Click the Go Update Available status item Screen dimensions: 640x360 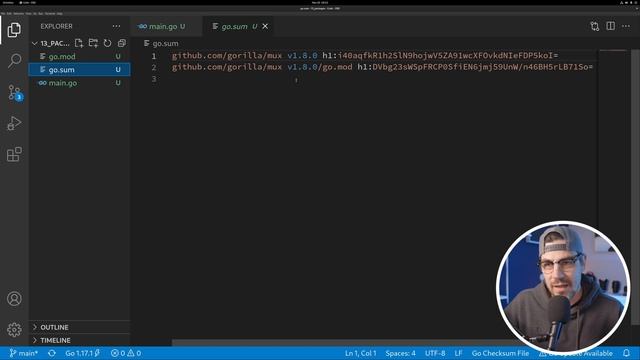pos(576,353)
